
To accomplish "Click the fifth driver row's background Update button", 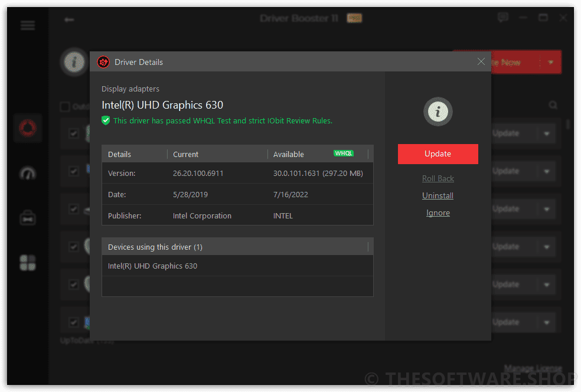I will pyautogui.click(x=514, y=285).
